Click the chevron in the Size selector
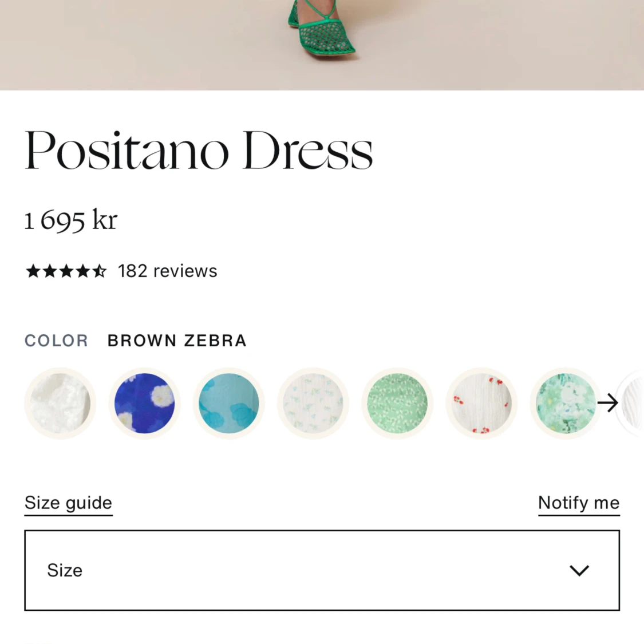644x644 pixels. 579,570
